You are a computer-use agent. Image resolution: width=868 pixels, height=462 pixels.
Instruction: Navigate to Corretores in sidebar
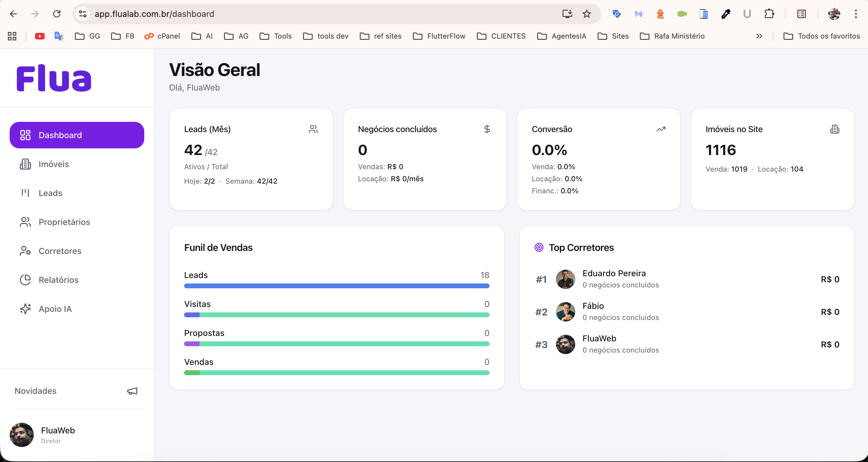[x=60, y=251]
